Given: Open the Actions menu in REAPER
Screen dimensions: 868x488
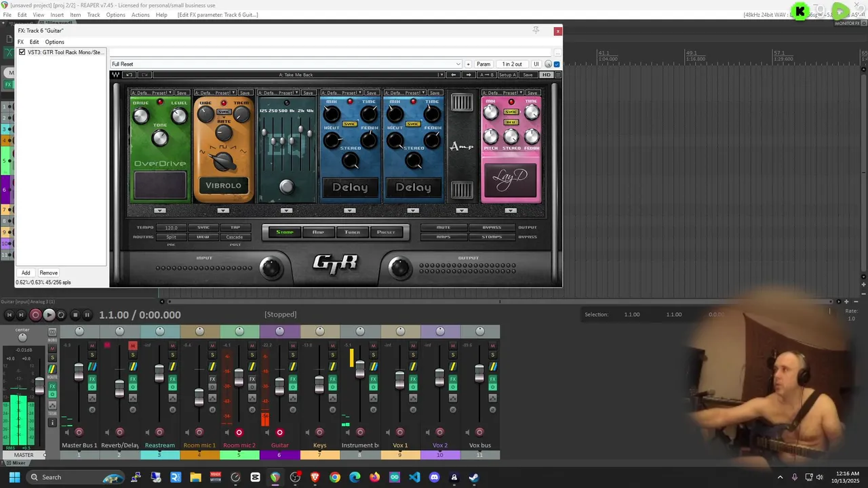Looking at the screenshot, I should point(140,15).
